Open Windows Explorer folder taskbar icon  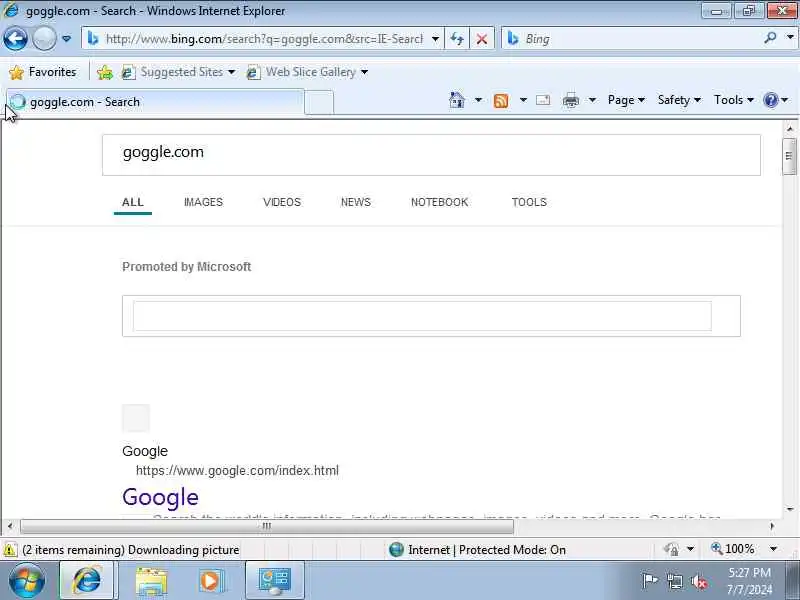pyautogui.click(x=151, y=581)
